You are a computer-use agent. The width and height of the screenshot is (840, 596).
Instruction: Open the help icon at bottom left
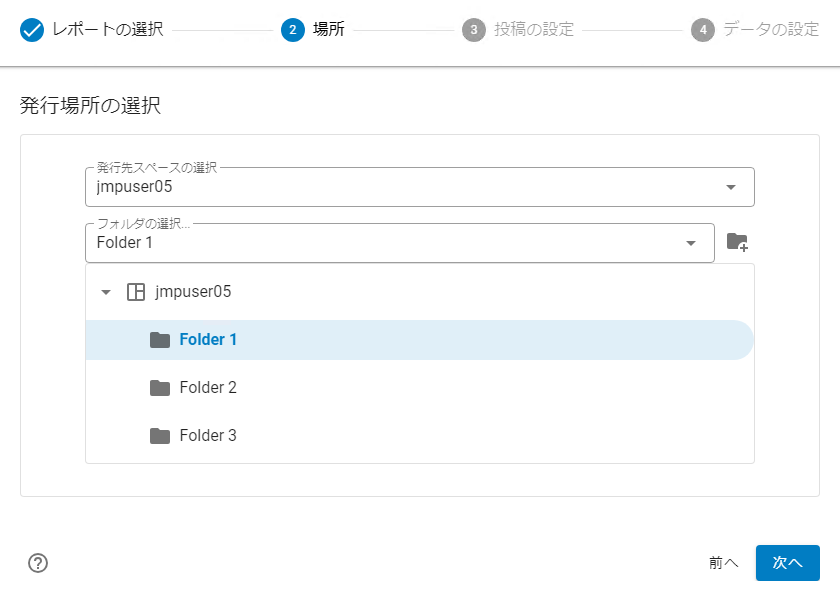tap(38, 563)
